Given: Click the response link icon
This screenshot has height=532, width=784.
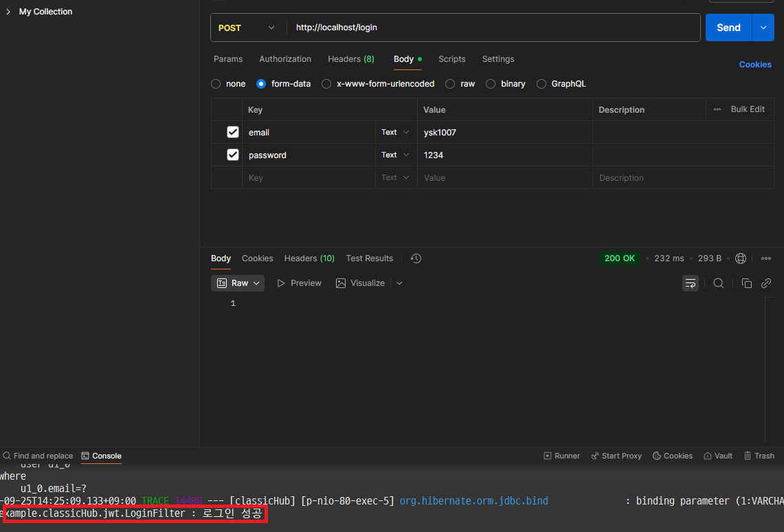Looking at the screenshot, I should coord(766,283).
